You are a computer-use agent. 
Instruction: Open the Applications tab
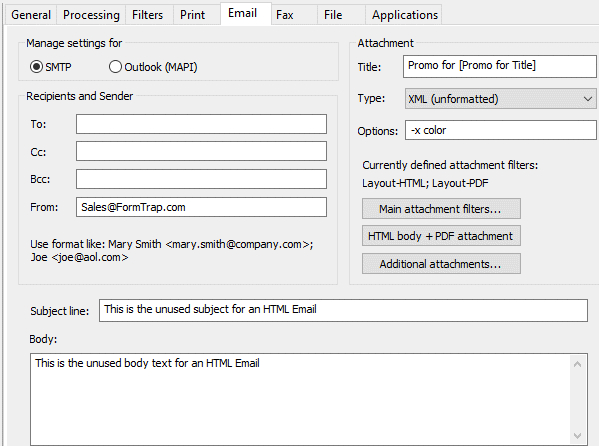click(405, 15)
